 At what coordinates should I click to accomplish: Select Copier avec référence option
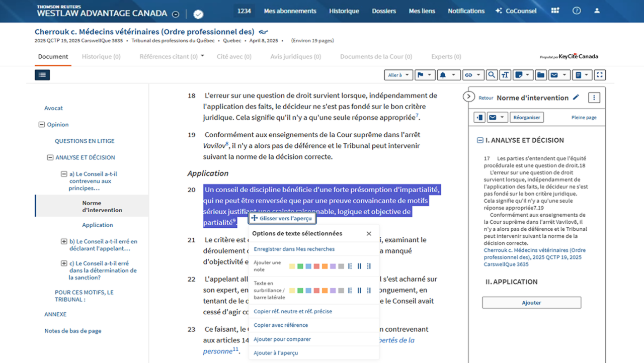coord(281,325)
